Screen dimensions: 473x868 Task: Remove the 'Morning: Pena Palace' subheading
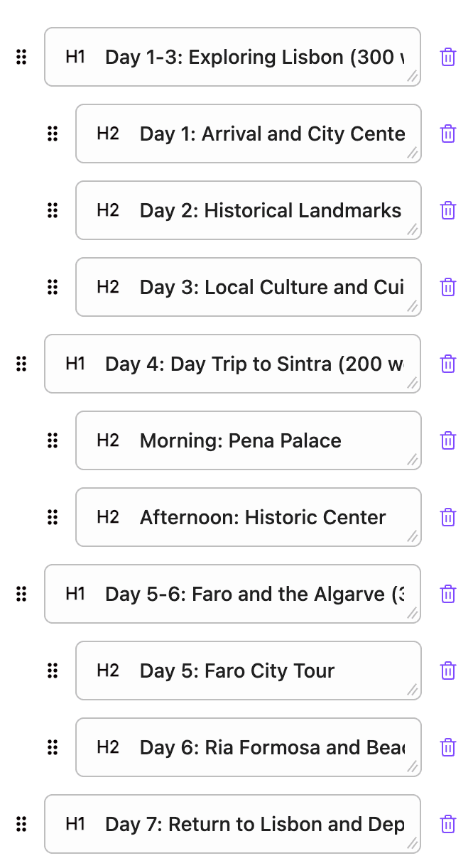[x=448, y=441]
